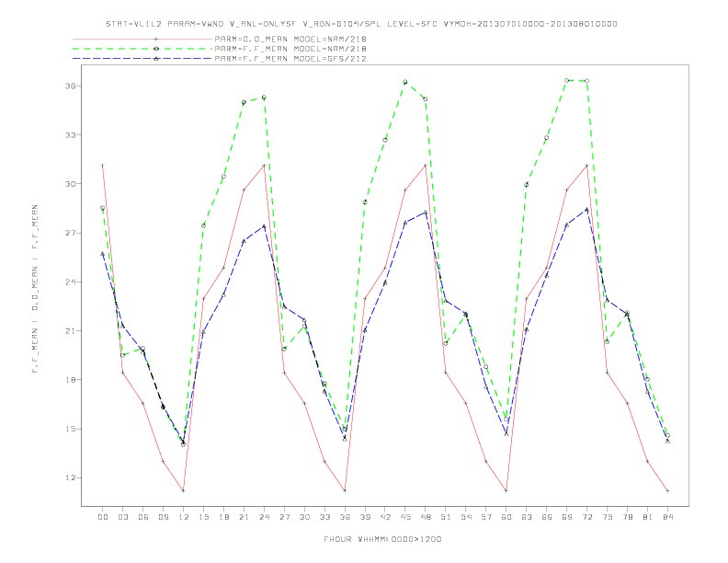Screen dimensions: 728x563
Task: Click x-axis tick label 15
Action: coord(203,517)
